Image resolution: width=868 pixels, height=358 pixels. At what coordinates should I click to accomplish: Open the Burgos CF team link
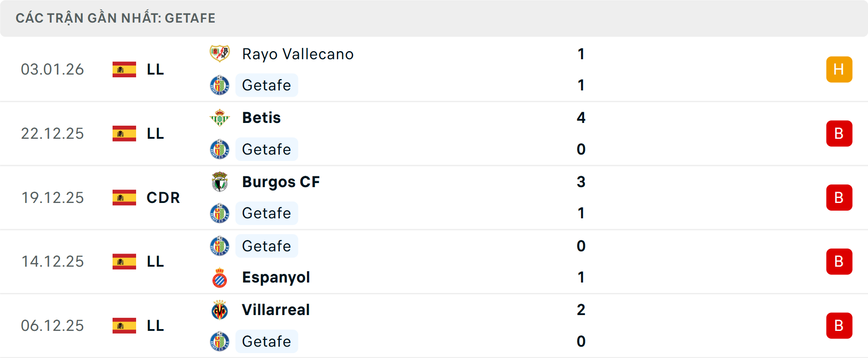[x=281, y=182]
